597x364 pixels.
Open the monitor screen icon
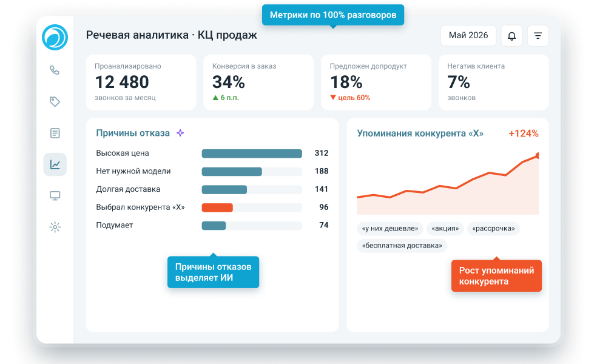point(55,196)
